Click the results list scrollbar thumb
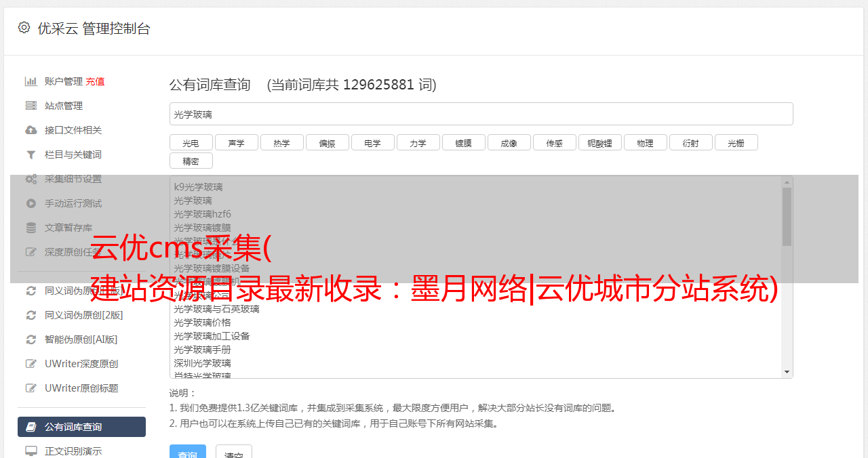The height and width of the screenshot is (458, 868). click(x=787, y=217)
